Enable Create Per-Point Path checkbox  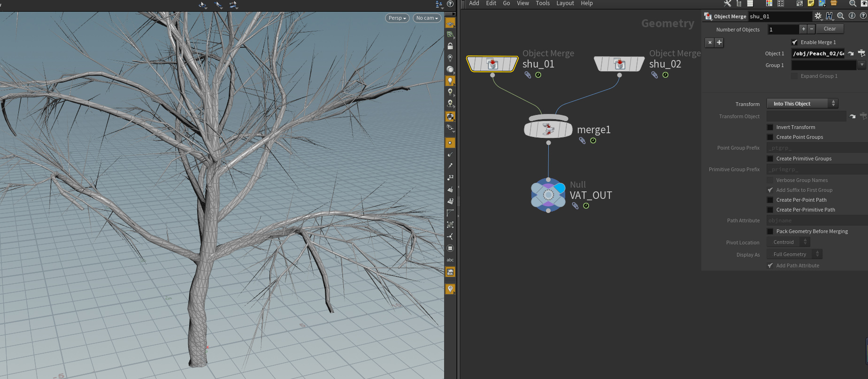pos(770,200)
